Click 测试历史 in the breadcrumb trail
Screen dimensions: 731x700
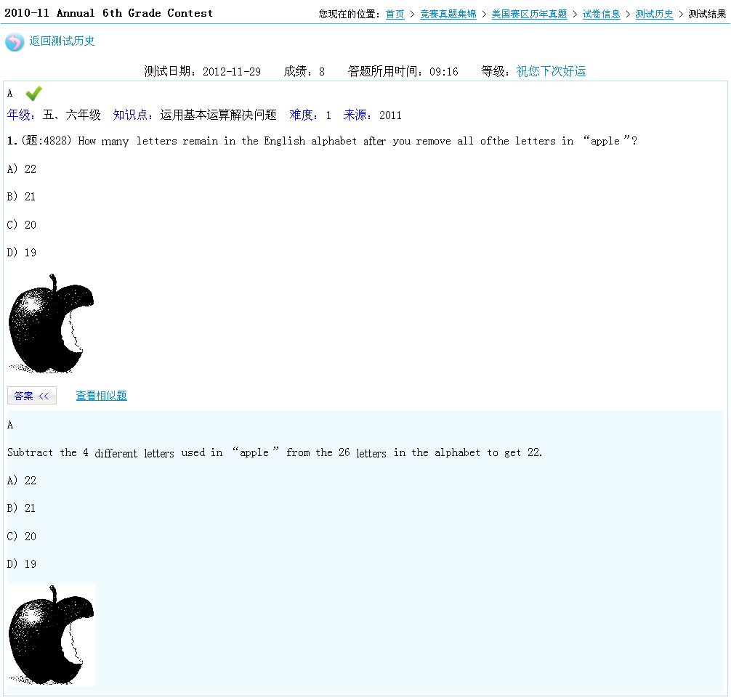click(654, 15)
